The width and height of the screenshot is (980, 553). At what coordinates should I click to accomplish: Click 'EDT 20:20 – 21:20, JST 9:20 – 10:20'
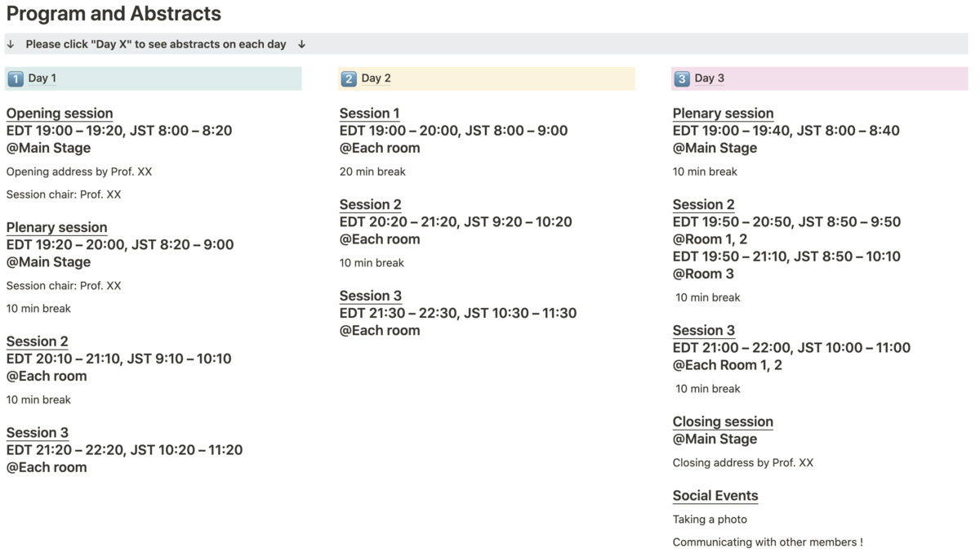click(x=456, y=222)
